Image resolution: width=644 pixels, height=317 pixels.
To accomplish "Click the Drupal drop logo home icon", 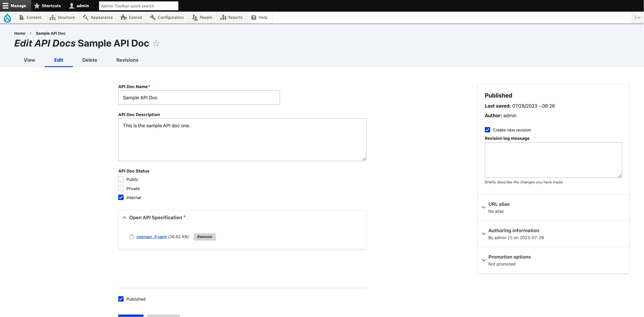I will 8,17.
